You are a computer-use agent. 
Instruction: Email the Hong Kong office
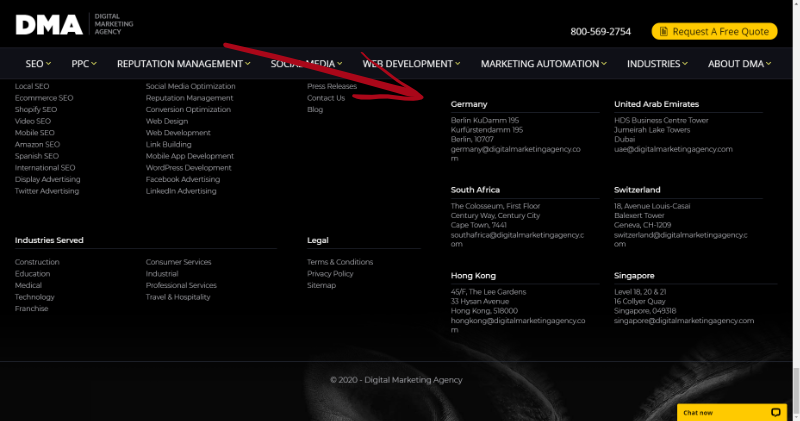(x=517, y=325)
